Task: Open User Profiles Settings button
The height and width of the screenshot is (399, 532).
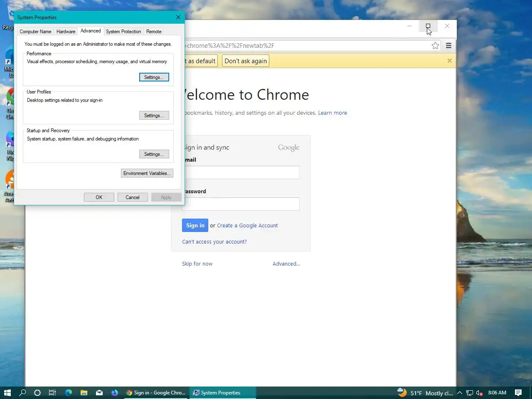Action: [154, 116]
